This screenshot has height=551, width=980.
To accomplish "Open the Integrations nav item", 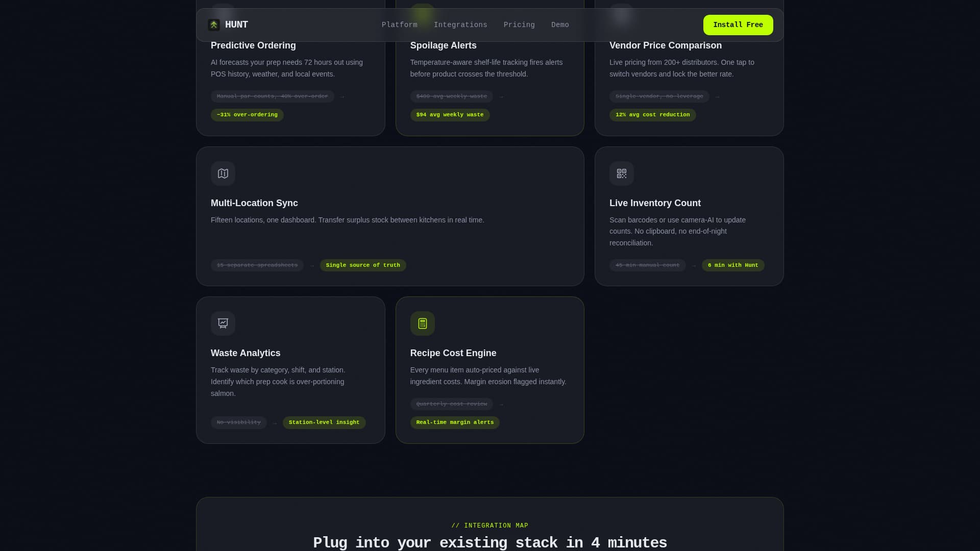I will pyautogui.click(x=460, y=24).
